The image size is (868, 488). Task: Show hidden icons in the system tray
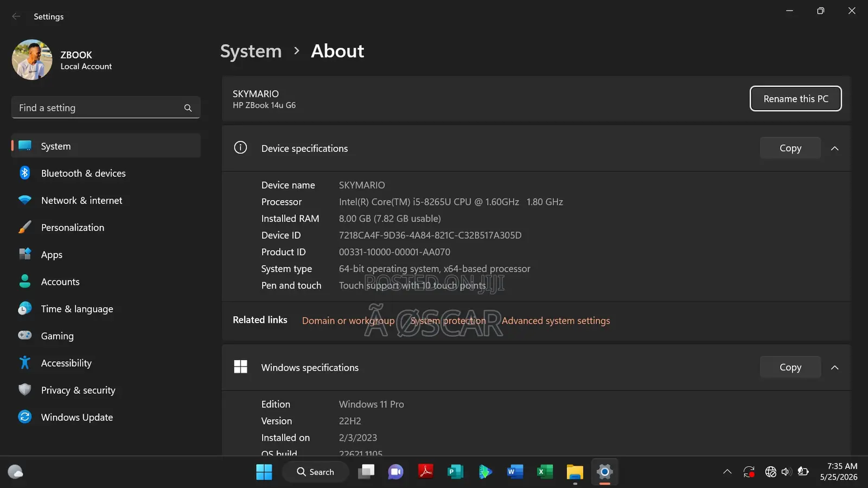(727, 472)
